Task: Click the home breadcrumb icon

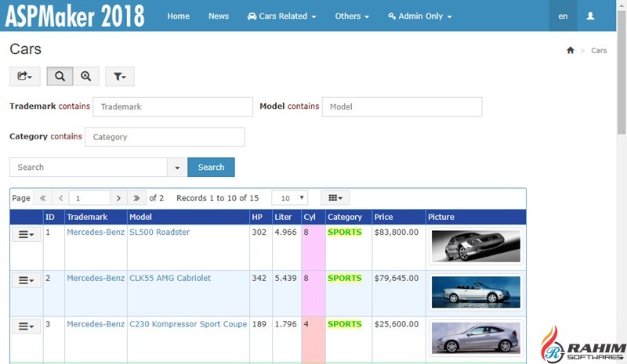Action: point(570,50)
